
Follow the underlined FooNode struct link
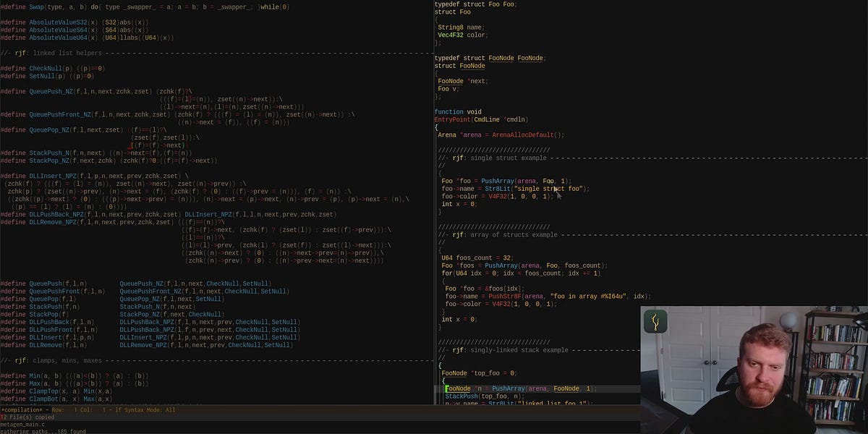point(502,58)
